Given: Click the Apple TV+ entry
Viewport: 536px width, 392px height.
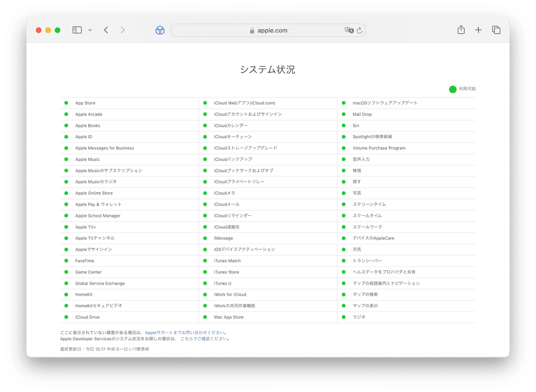Looking at the screenshot, I should (x=86, y=227).
